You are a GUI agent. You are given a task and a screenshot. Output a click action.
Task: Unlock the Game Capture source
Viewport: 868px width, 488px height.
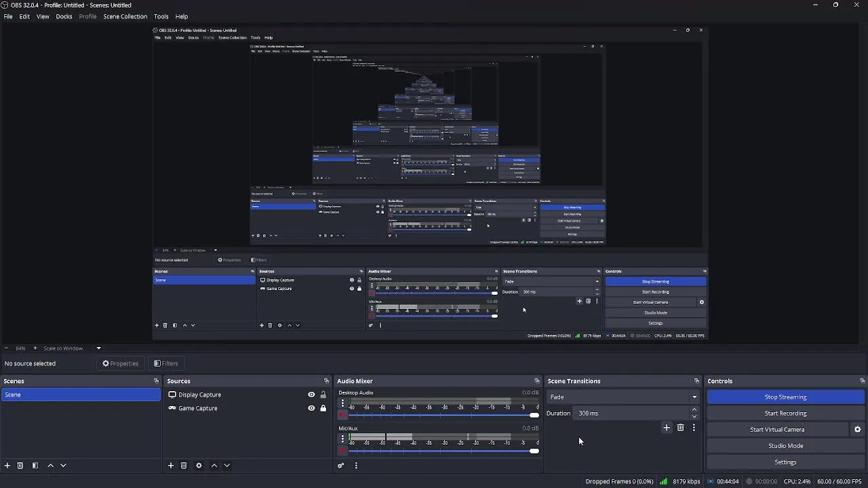(323, 408)
